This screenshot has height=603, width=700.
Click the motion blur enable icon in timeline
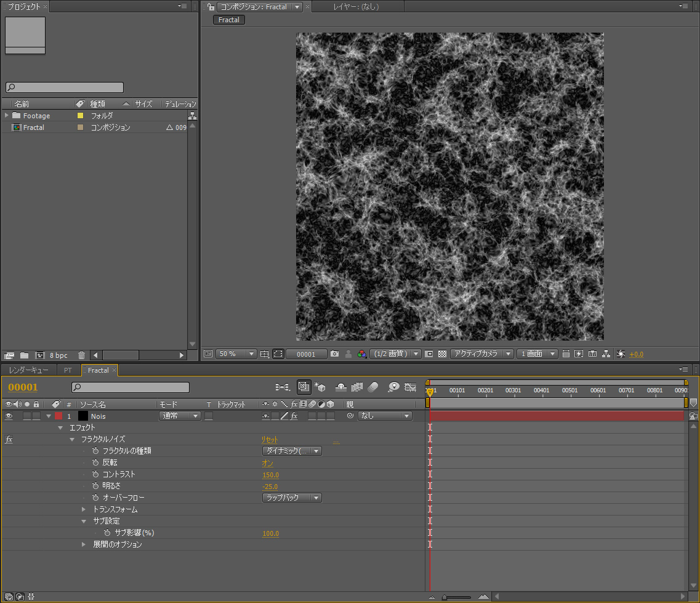click(374, 387)
